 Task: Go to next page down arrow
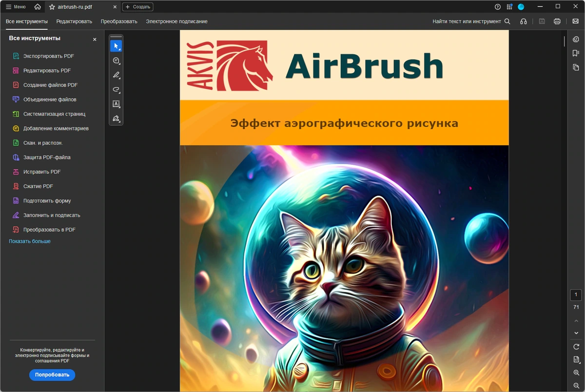(576, 333)
